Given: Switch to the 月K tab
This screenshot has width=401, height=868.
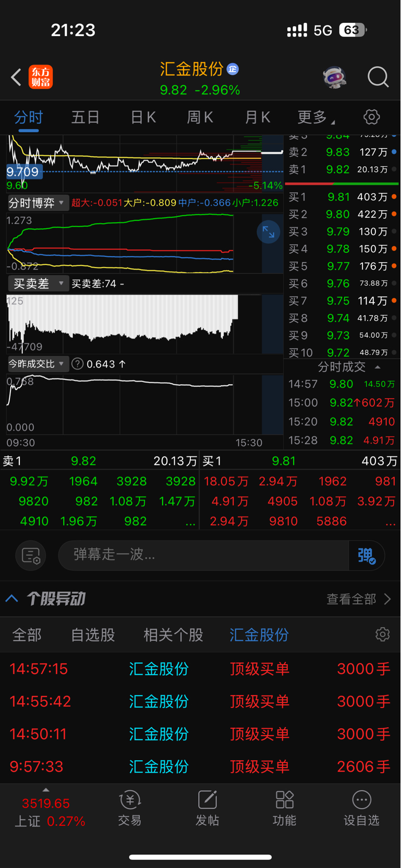Looking at the screenshot, I should point(258,117).
